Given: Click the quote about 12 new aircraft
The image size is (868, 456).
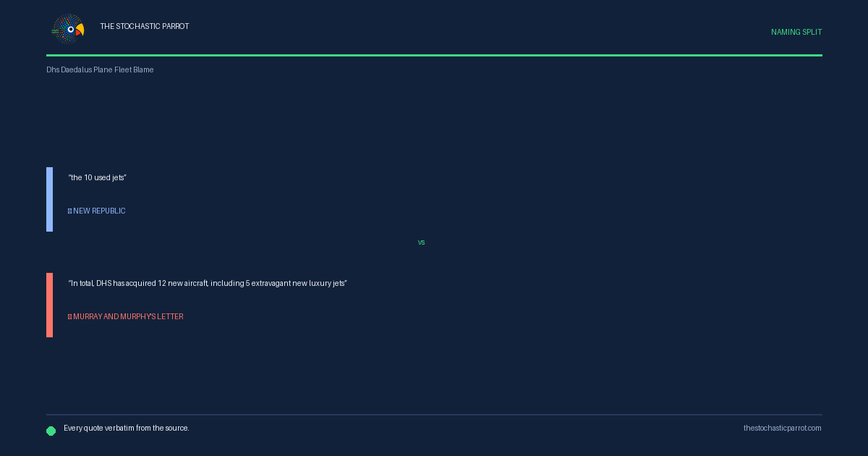Looking at the screenshot, I should pyautogui.click(x=208, y=283).
